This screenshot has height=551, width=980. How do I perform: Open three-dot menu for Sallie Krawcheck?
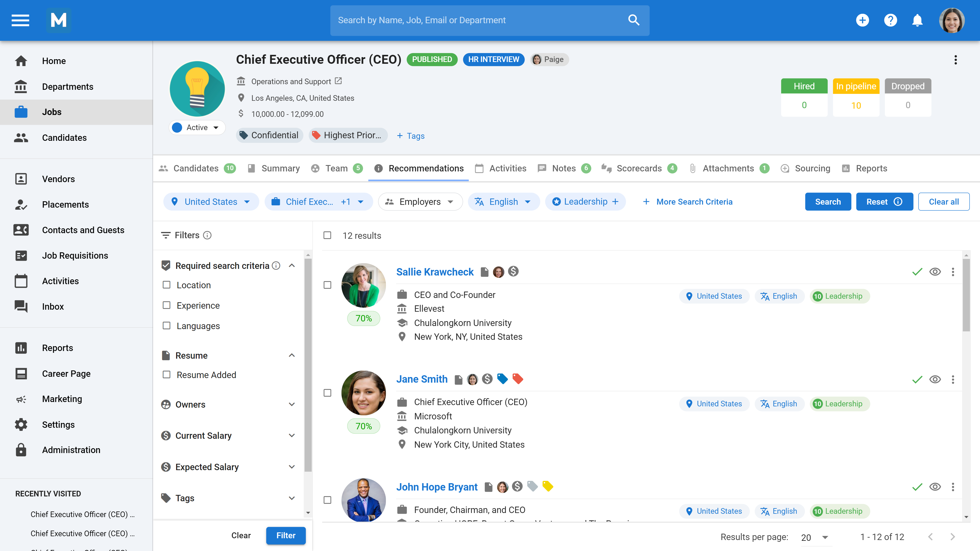pos(953,272)
